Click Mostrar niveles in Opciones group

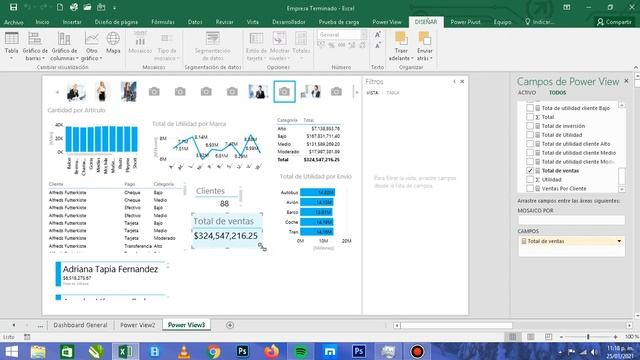279,46
